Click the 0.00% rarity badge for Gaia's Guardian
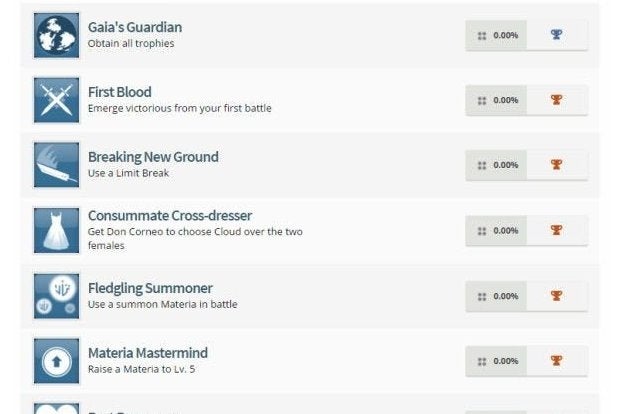Viewport: 622px width, 414px height. [x=498, y=35]
